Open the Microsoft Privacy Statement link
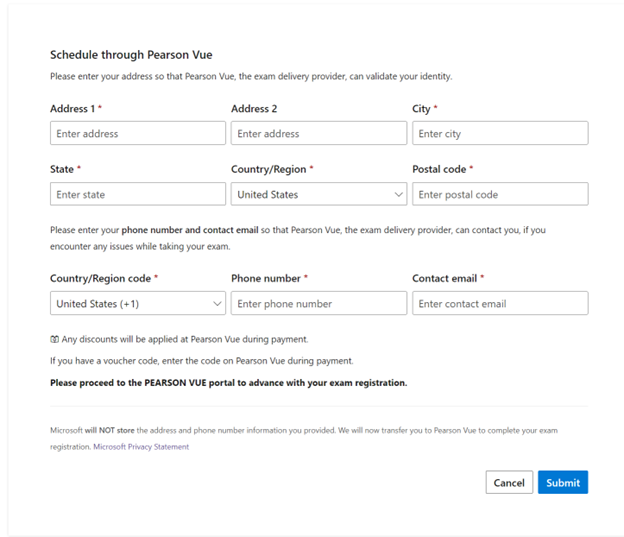 [x=141, y=447]
